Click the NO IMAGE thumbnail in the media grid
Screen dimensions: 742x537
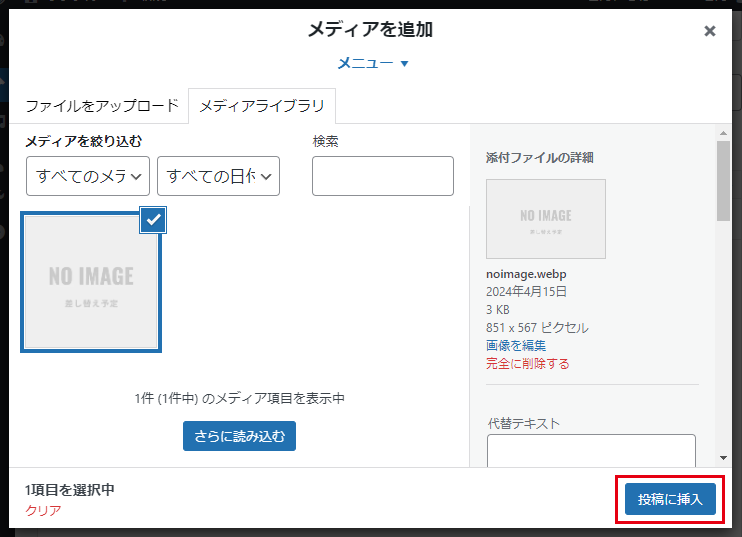click(91, 282)
